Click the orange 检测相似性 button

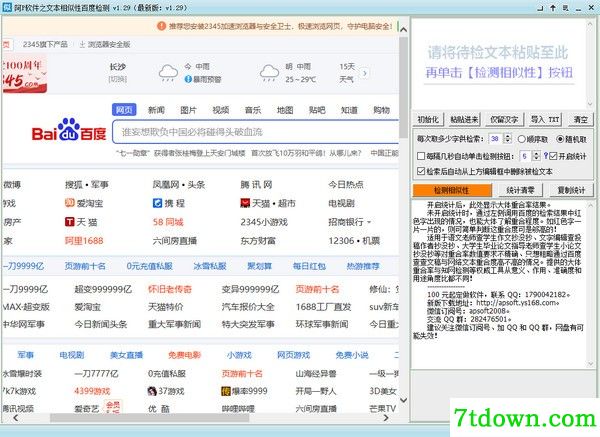(452, 190)
